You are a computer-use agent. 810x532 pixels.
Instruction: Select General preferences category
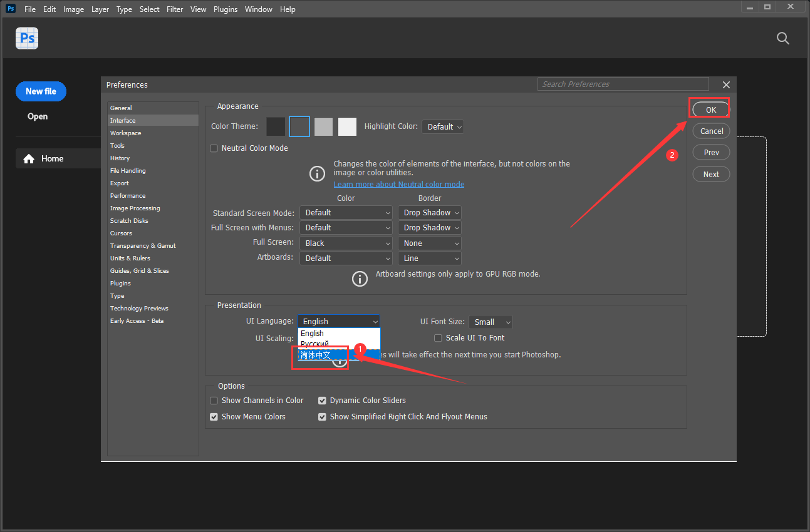click(x=153, y=108)
